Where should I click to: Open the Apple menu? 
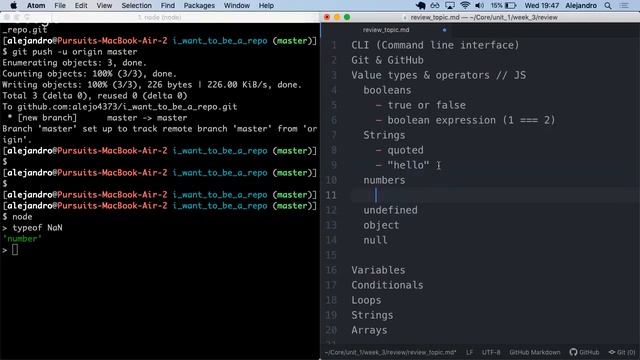click(x=13, y=5)
